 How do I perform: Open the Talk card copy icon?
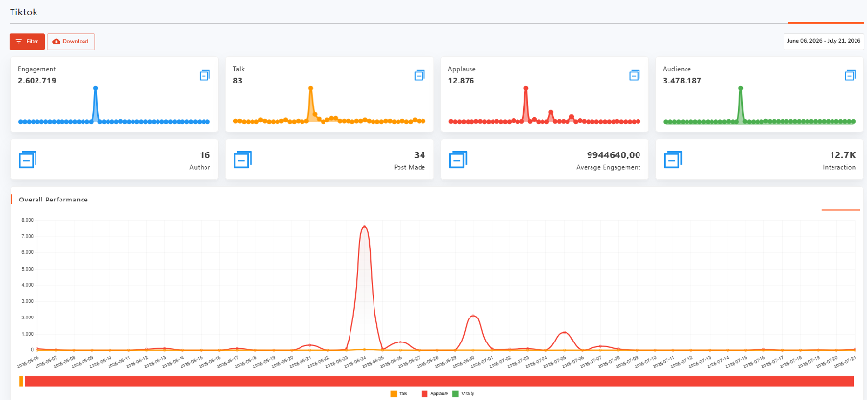coord(420,75)
